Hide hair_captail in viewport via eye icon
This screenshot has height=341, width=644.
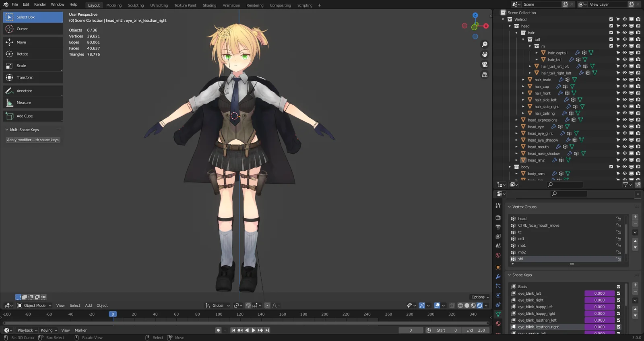(625, 53)
